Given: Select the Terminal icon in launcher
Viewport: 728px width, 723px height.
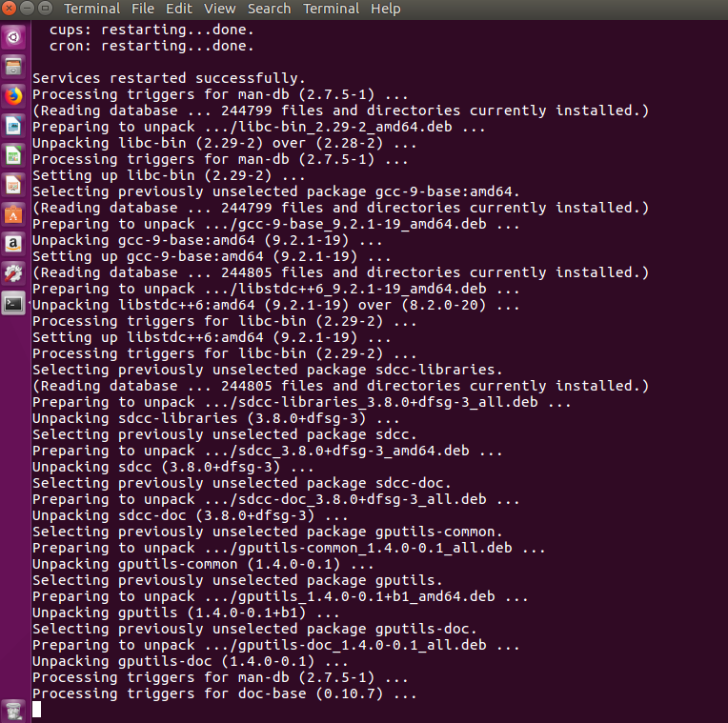Looking at the screenshot, I should click(13, 304).
